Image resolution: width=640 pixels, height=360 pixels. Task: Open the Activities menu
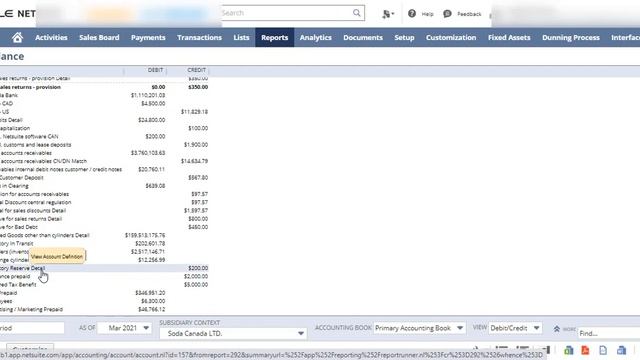pyautogui.click(x=51, y=38)
